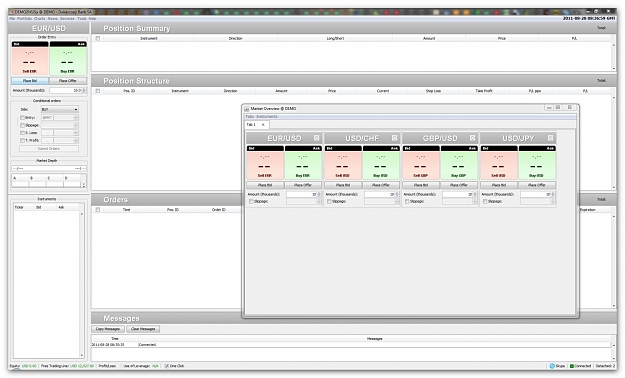Enable Slippage checkbox in Conditional orders
The image size is (625, 378).
coord(22,125)
